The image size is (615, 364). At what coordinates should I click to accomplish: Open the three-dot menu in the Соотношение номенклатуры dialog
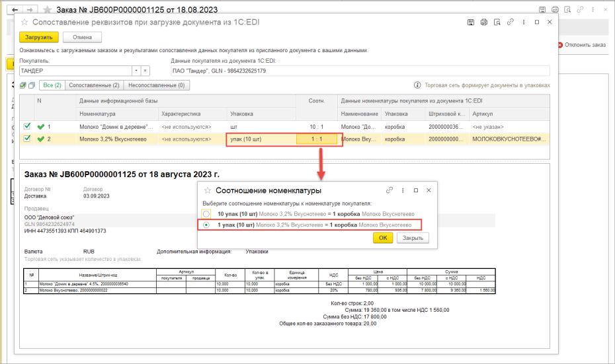(x=403, y=190)
